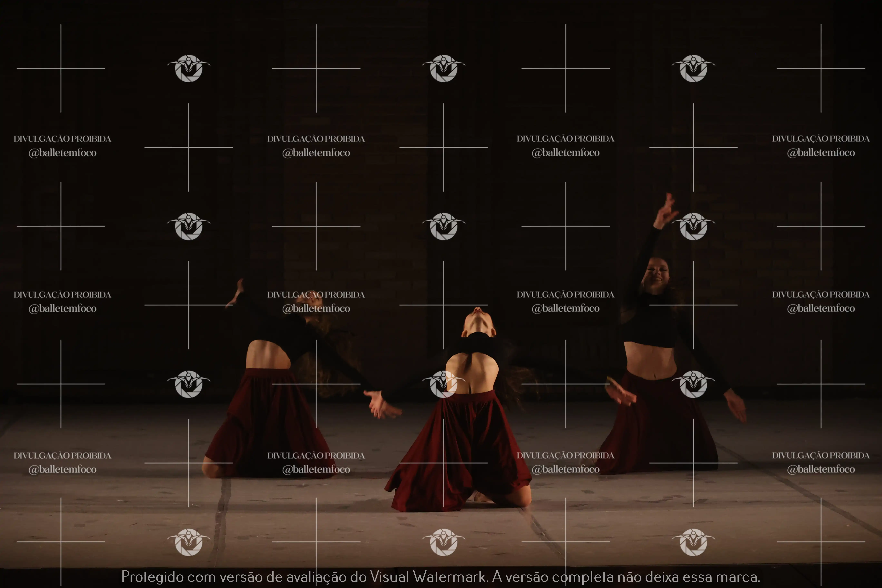Click the word 'Protegido' in the bottom caption

152,577
